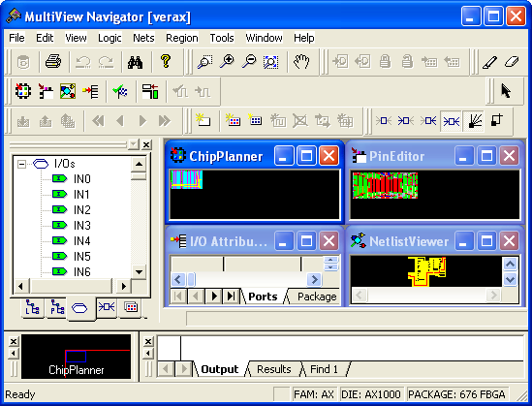Click tree horizontal scroll right arrow
This screenshot has height=406, width=532.
click(124, 286)
